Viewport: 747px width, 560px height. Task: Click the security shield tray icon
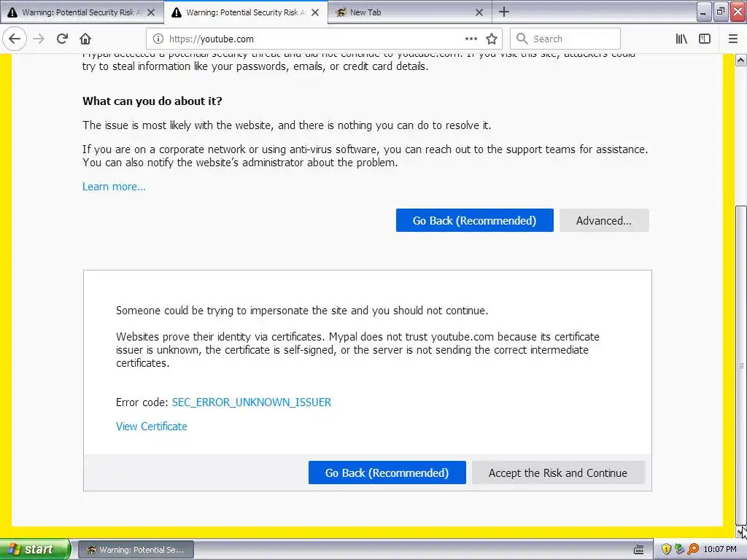click(667, 550)
